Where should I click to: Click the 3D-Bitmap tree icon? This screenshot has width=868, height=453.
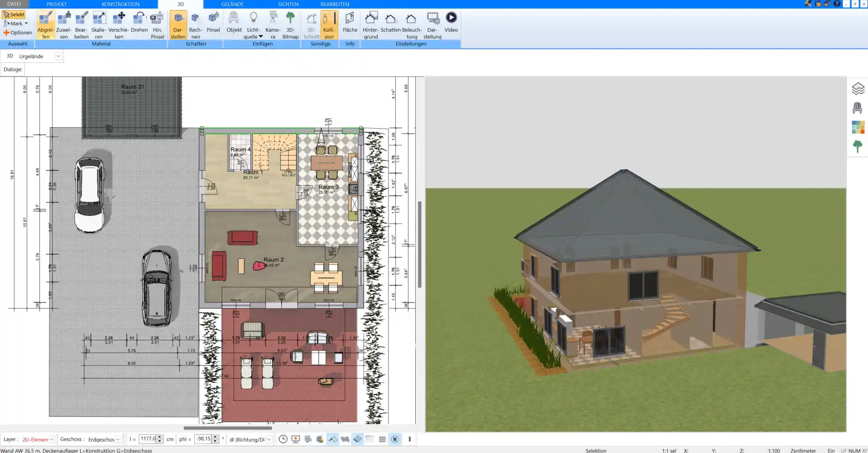pyautogui.click(x=290, y=25)
